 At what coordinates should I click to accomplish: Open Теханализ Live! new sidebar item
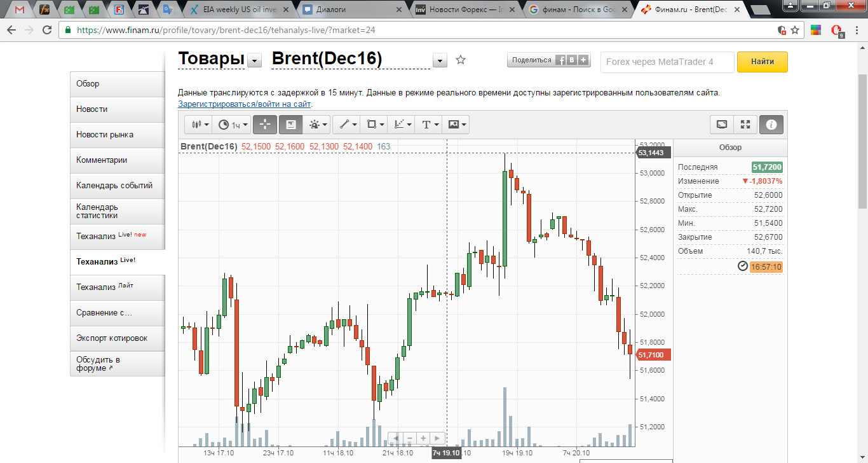[118, 237]
